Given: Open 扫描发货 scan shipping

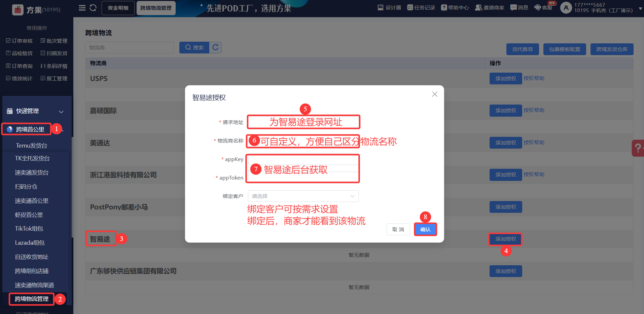Looking at the screenshot, I should (x=54, y=53).
